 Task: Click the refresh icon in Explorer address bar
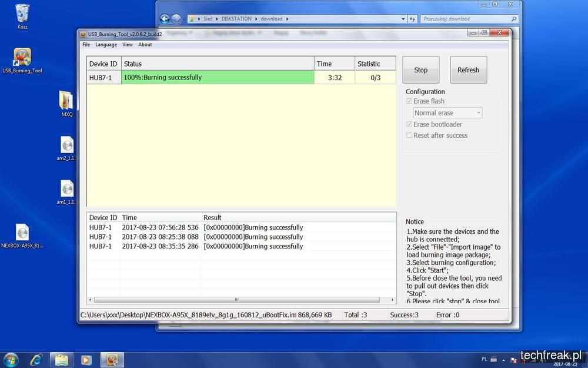412,19
